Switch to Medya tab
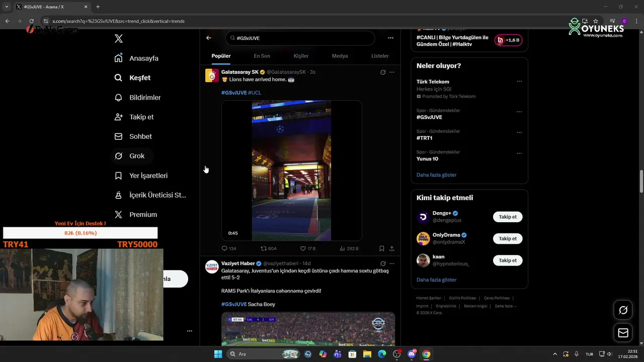 340,56
